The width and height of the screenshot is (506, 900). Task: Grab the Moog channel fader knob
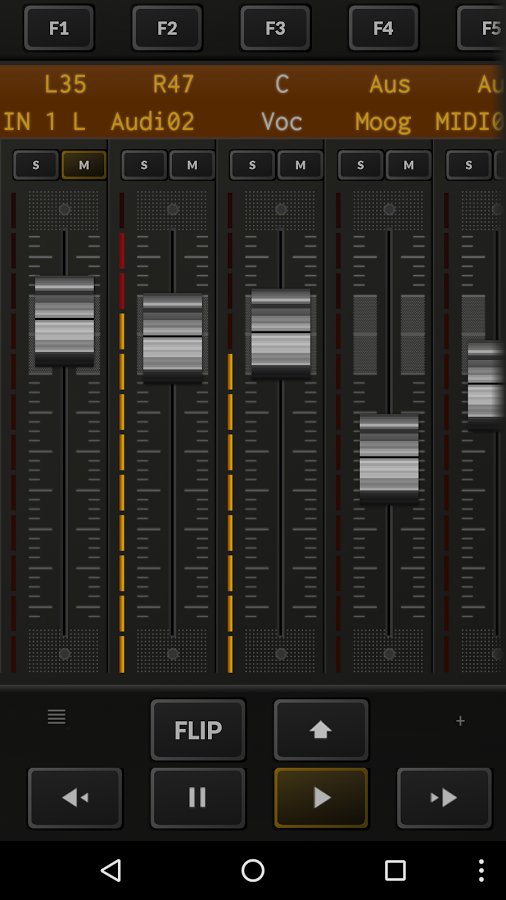point(389,457)
